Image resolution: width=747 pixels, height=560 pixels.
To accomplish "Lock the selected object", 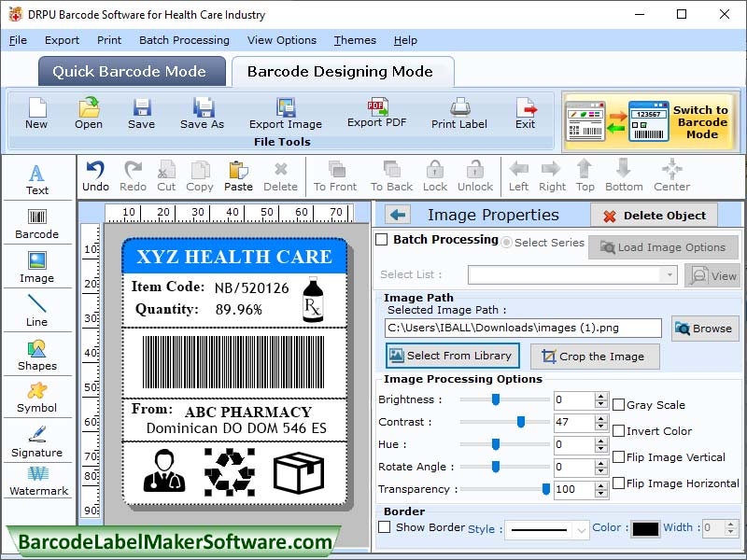I will pyautogui.click(x=435, y=176).
